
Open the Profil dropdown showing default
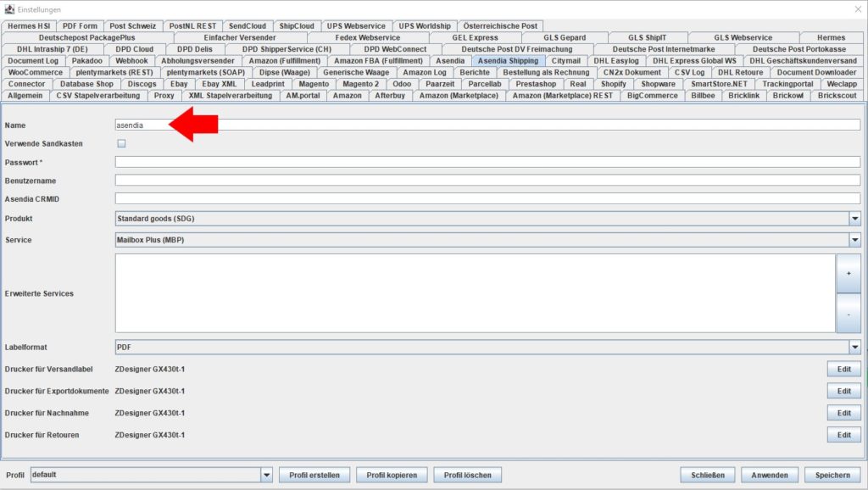pos(151,475)
